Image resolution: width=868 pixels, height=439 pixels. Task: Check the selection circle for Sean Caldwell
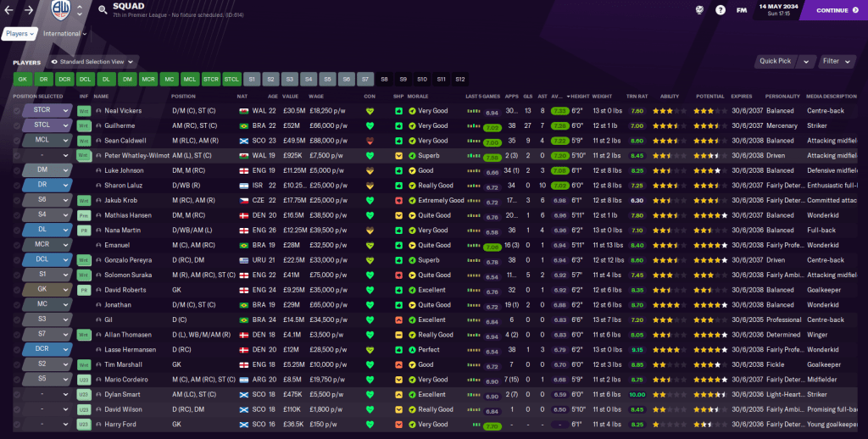16,141
